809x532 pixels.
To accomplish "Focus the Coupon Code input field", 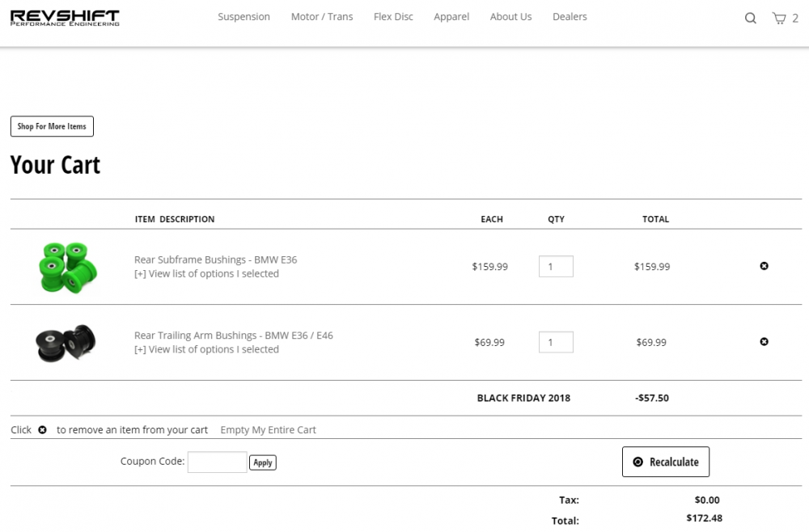I will pos(217,462).
